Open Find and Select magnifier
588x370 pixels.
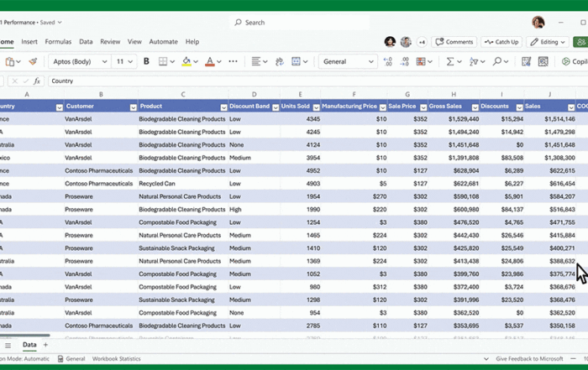497,61
